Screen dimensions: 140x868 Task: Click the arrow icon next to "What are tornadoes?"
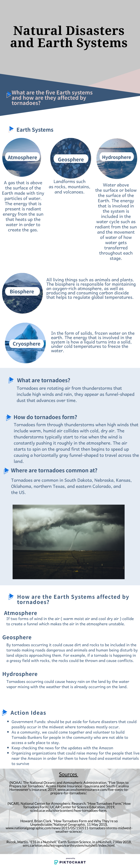[11, 380]
